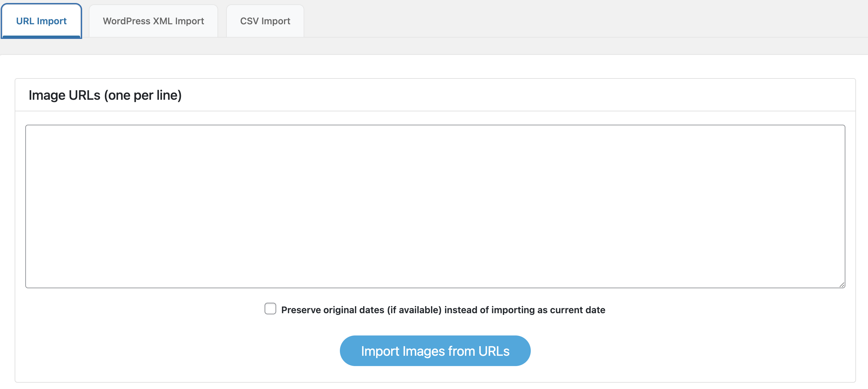Enable the Preserve original dates checkbox
Image resolution: width=868 pixels, height=389 pixels.
[x=270, y=309]
